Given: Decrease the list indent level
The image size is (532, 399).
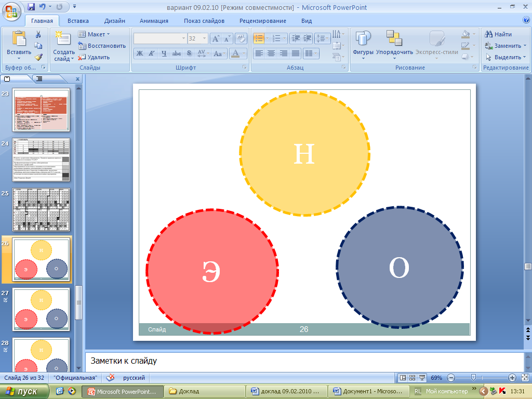Looking at the screenshot, I should click(296, 38).
